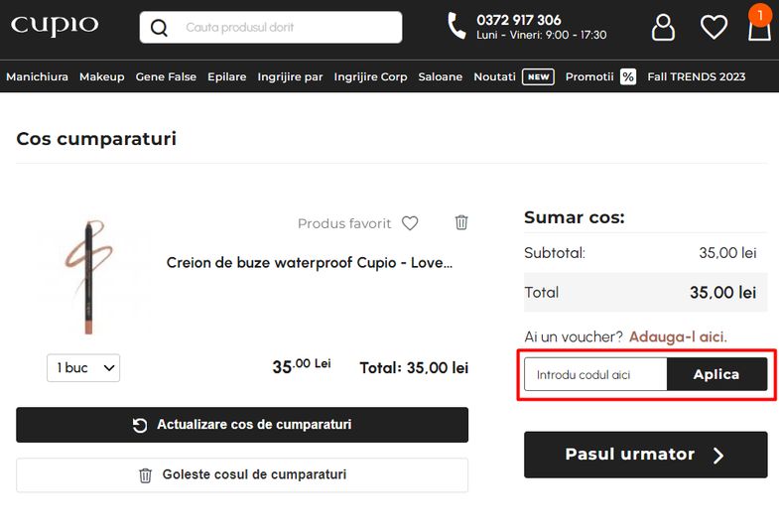Open the lip pencil product thumbnail
Screen dimensions: 779x532
tap(89, 278)
